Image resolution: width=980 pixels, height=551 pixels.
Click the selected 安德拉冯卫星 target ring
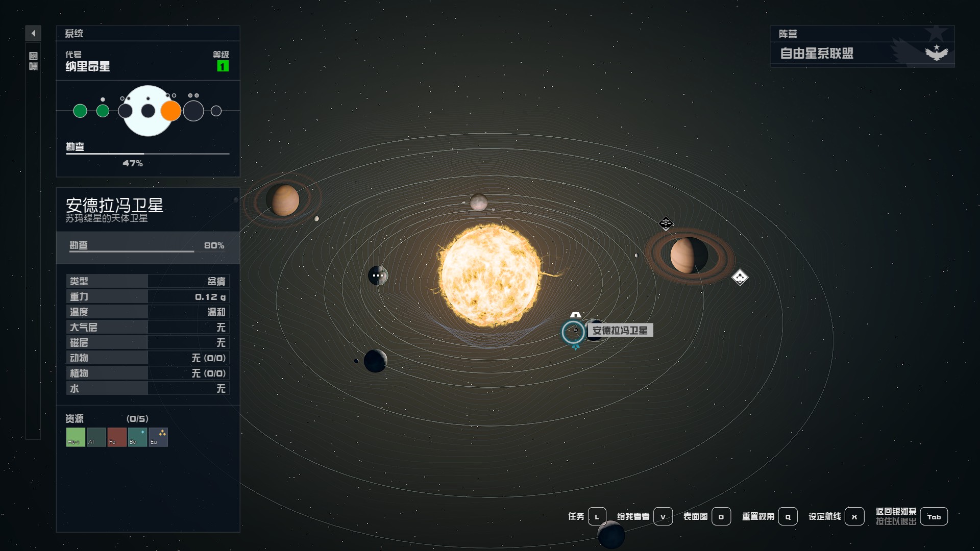pyautogui.click(x=573, y=332)
